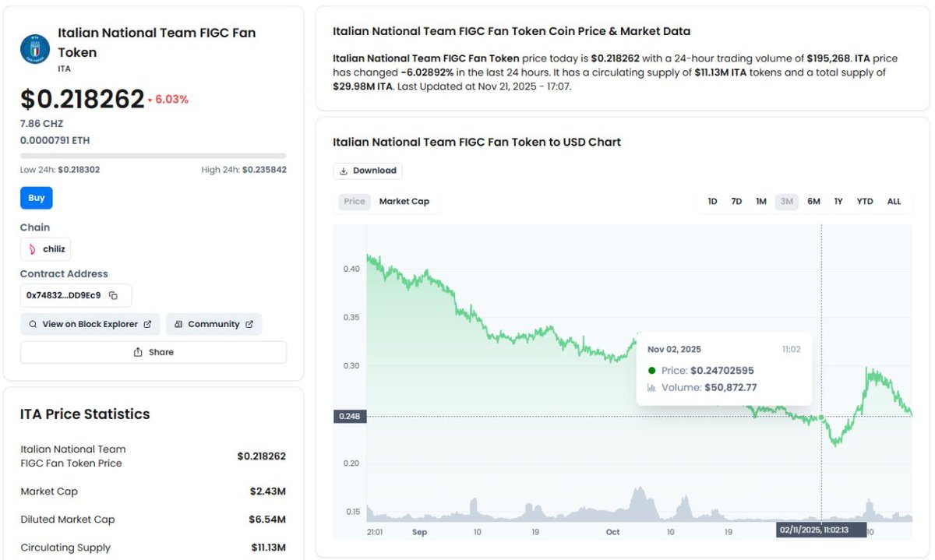Select the 1Y chart range
This screenshot has width=935, height=560.
pyautogui.click(x=838, y=202)
